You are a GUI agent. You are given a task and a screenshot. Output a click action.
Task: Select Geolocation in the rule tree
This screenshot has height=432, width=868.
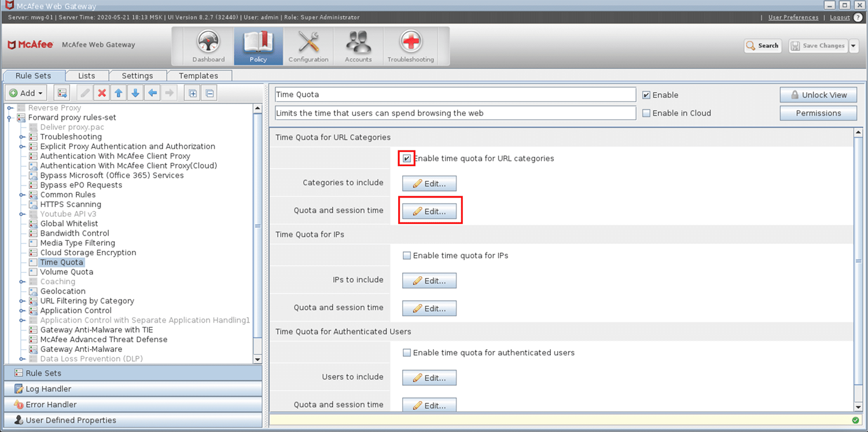tap(62, 291)
